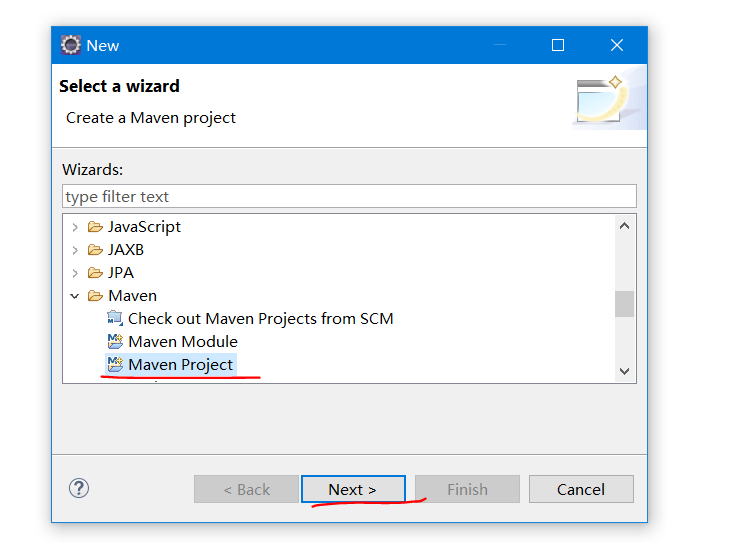Select the JAXB folder row

pyautogui.click(x=126, y=250)
